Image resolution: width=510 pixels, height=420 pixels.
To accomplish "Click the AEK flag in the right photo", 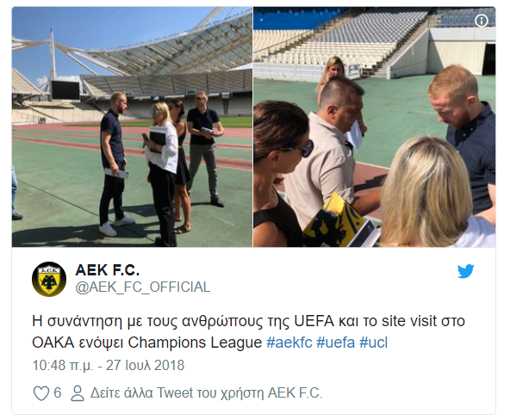I will click(x=332, y=221).
